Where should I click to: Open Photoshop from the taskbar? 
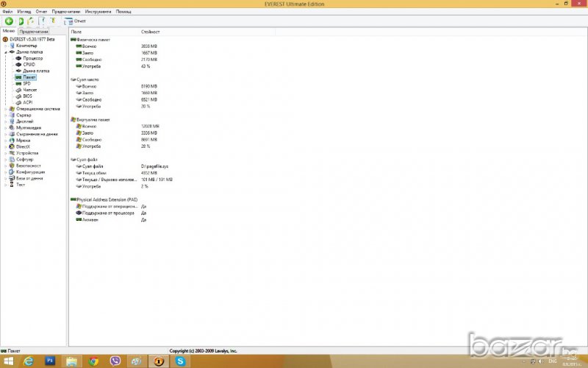pyautogui.click(x=50, y=361)
